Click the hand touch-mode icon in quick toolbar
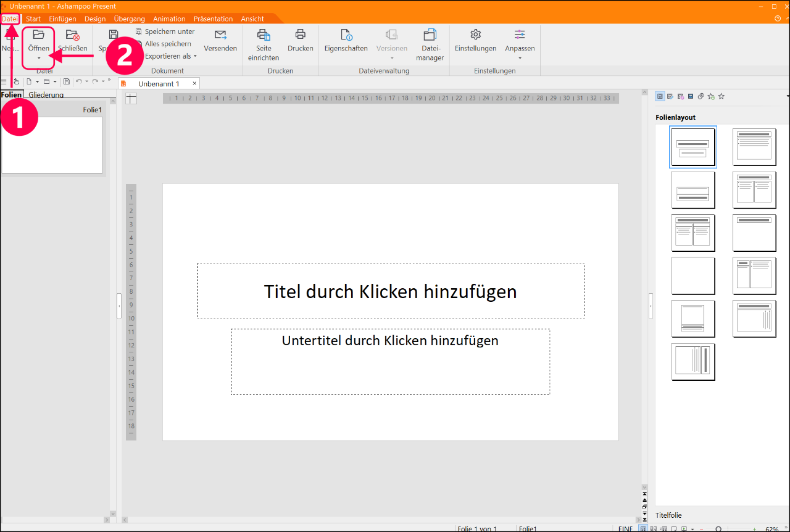 (16, 81)
